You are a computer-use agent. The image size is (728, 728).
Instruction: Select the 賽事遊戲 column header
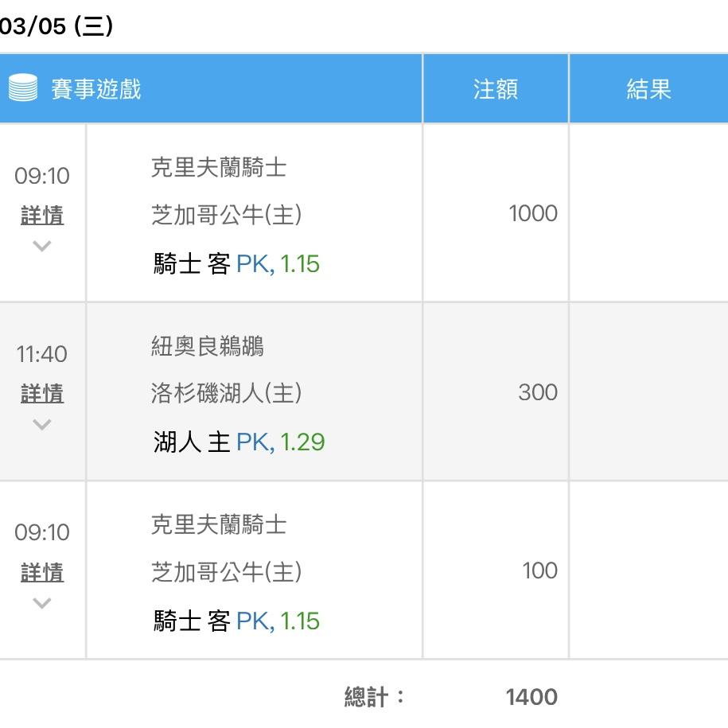95,88
